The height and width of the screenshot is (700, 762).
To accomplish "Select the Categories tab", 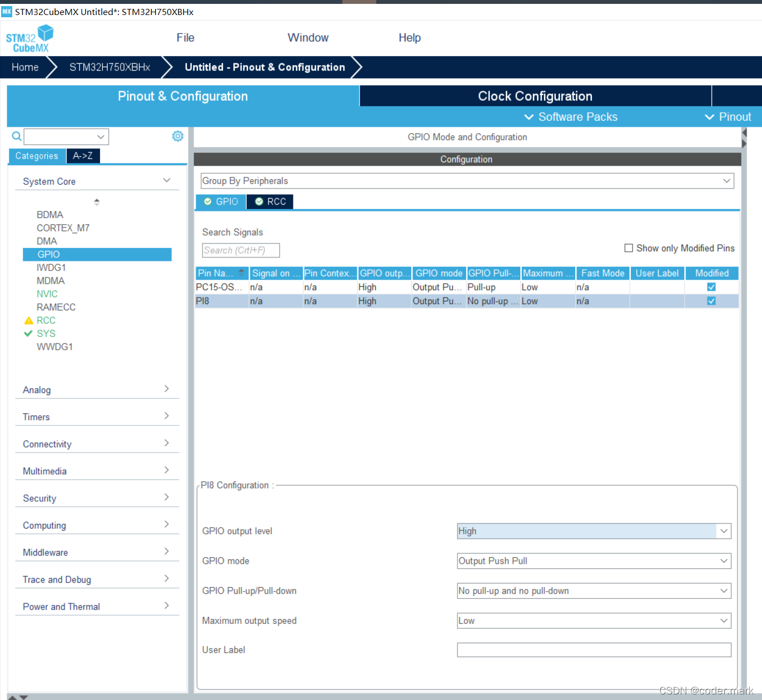I will 37,156.
